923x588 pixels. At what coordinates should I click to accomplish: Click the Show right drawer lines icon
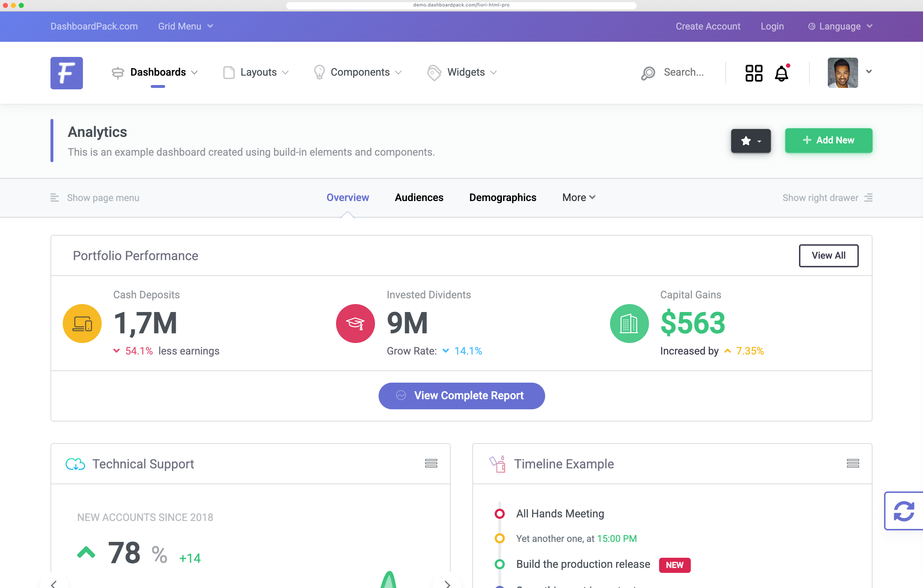click(x=868, y=198)
